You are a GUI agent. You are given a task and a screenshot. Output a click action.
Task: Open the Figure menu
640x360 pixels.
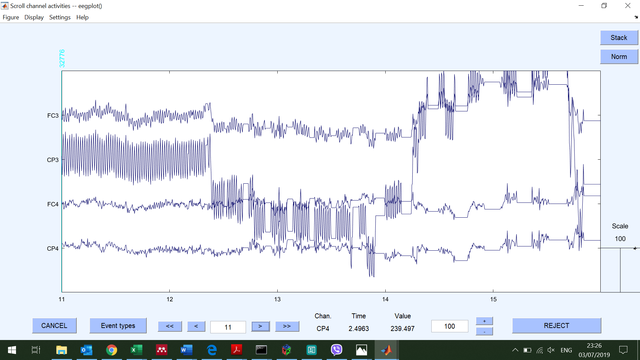pos(11,18)
